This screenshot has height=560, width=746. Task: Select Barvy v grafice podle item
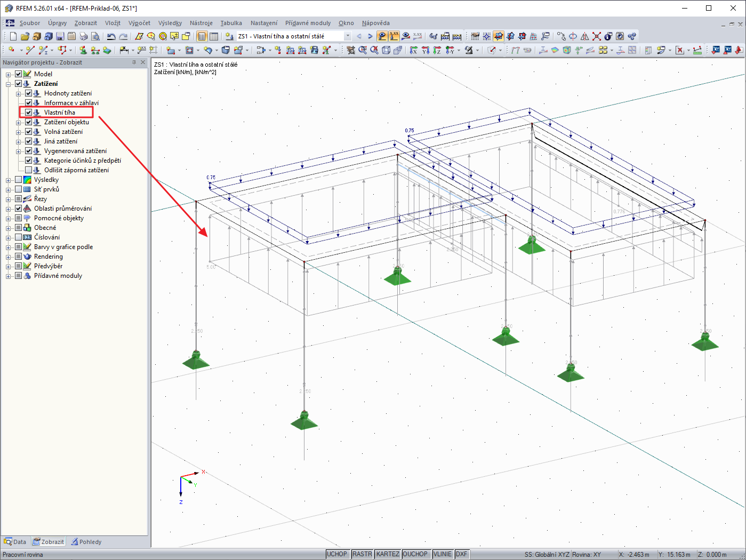pyautogui.click(x=63, y=247)
